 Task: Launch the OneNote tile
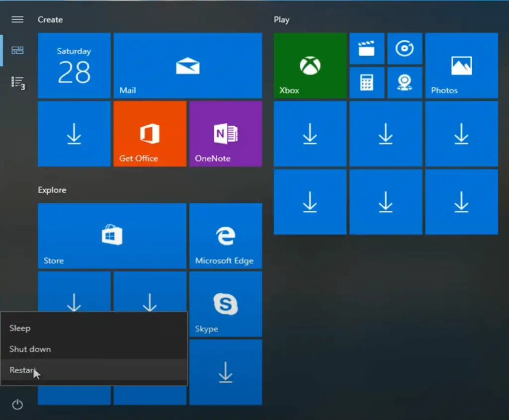226,134
